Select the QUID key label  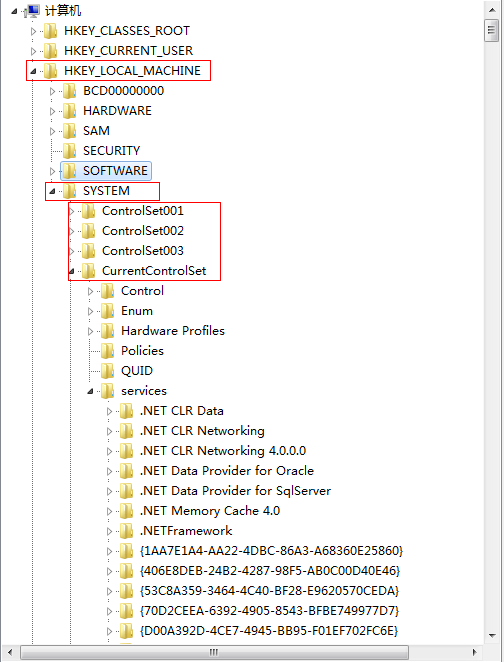point(137,371)
